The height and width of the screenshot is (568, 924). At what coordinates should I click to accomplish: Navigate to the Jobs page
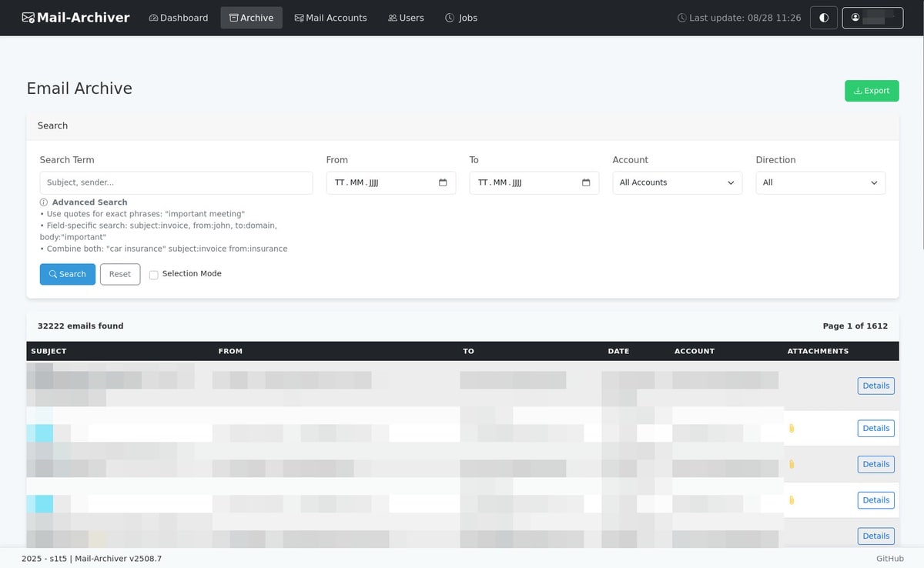pos(461,18)
